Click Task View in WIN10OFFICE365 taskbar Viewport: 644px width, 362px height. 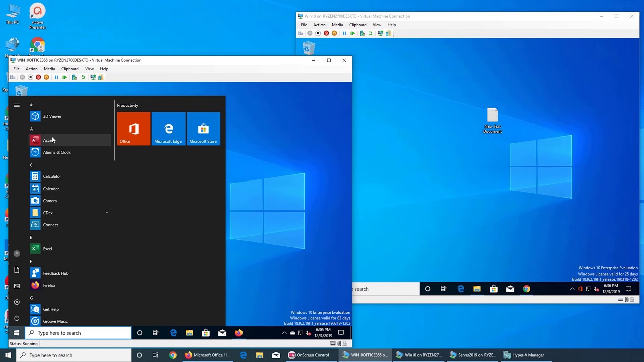point(156,333)
